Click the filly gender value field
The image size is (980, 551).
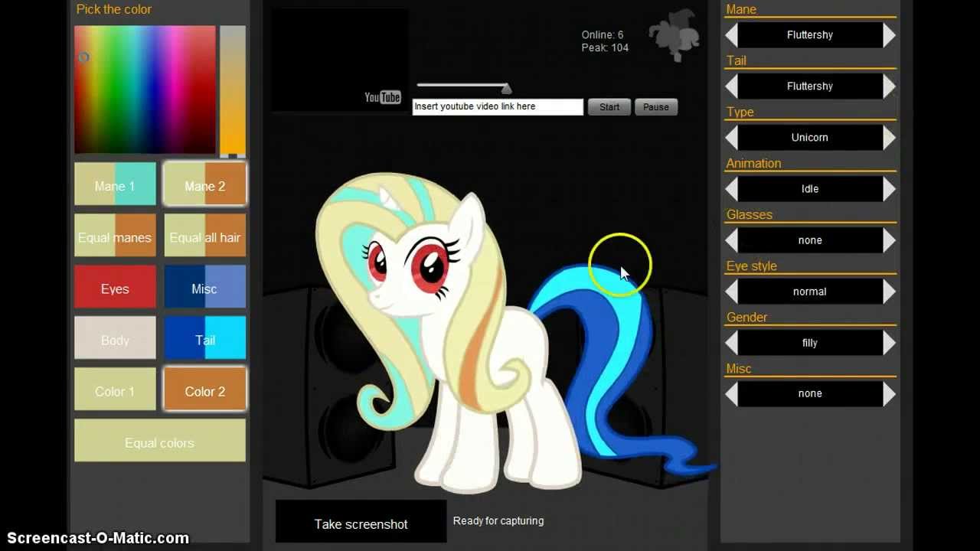coord(810,343)
